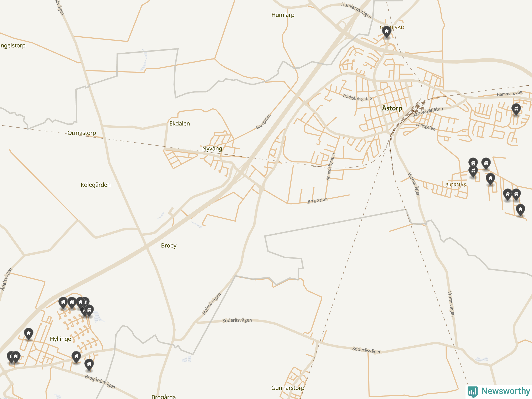Click the Newsworthy chart logo icon
Screen dimensions: 532x399
click(x=473, y=392)
